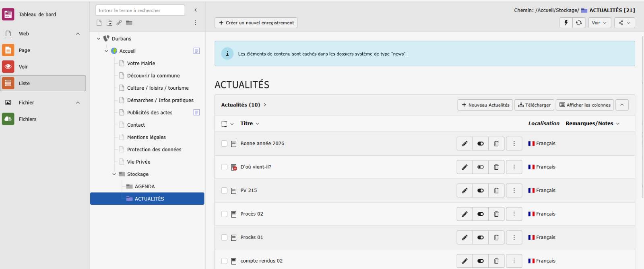644x269 pixels.
Task: Delete the PV 215 record
Action: click(496, 191)
